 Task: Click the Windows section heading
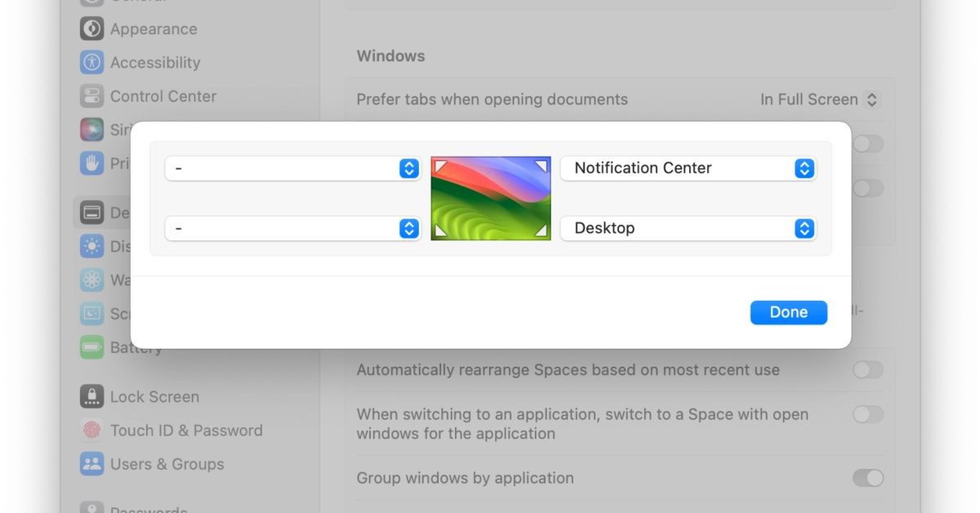coord(390,56)
